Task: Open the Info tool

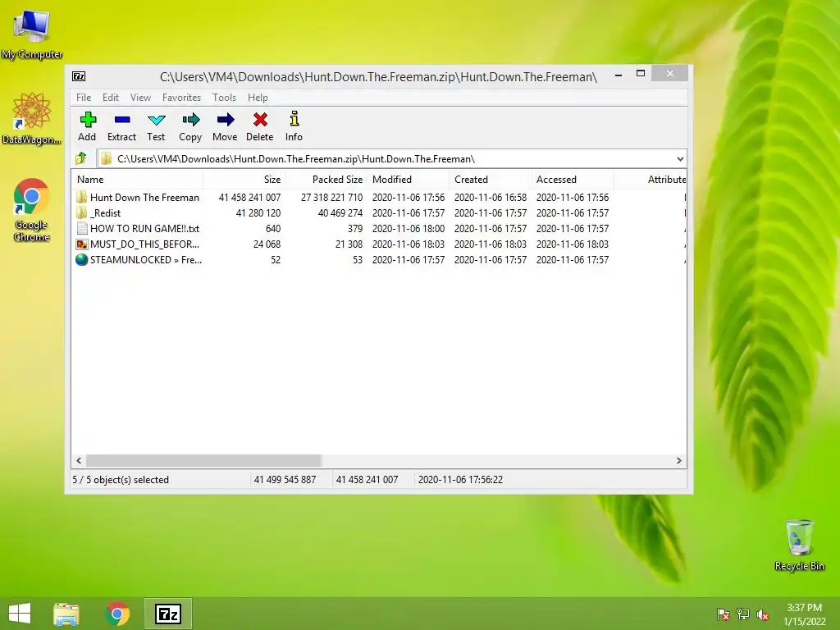Action: [x=294, y=118]
